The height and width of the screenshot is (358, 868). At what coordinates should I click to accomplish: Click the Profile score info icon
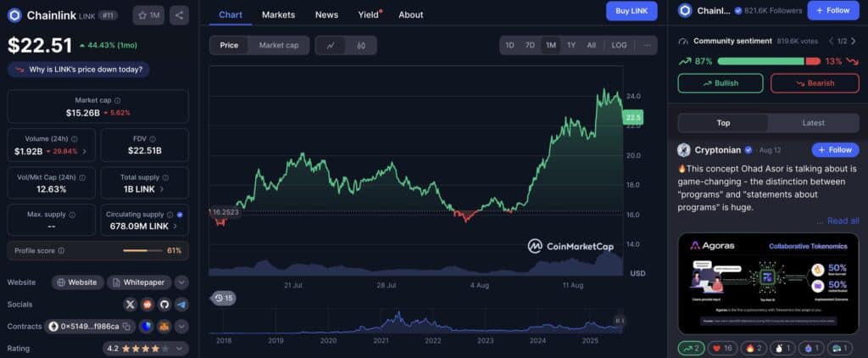[x=61, y=250]
